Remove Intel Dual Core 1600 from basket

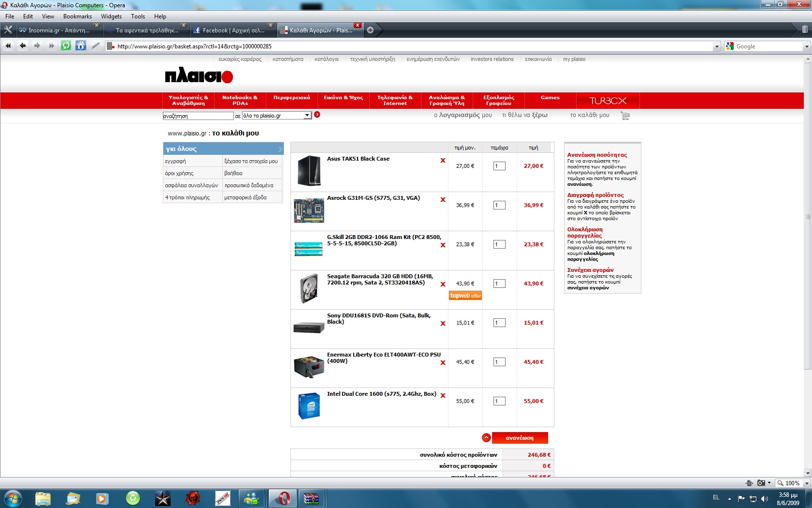(x=443, y=396)
